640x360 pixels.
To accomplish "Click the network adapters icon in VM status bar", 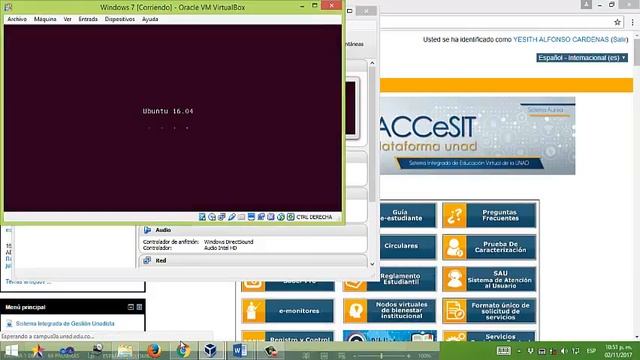I will pyautogui.click(x=222, y=217).
